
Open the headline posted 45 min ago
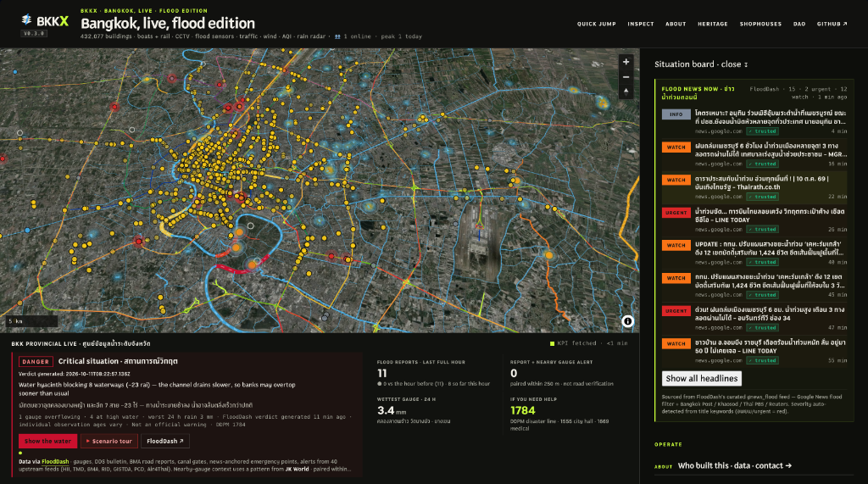771,281
